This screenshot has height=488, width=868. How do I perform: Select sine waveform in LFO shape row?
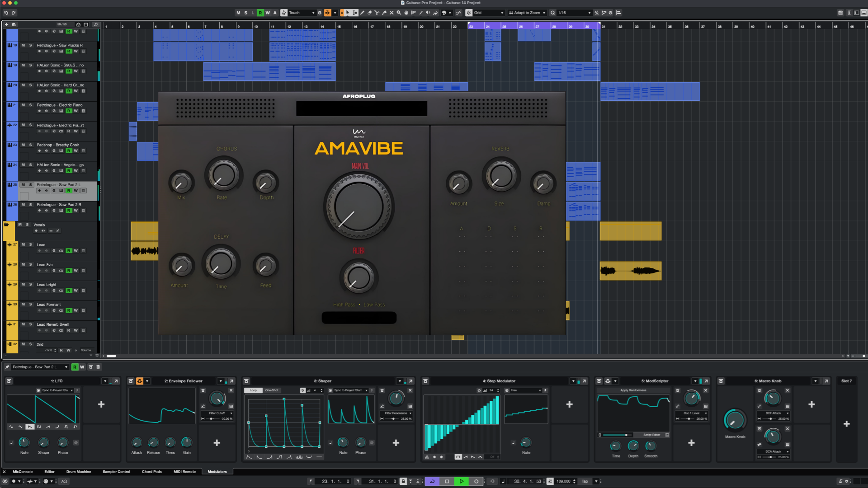pyautogui.click(x=11, y=427)
